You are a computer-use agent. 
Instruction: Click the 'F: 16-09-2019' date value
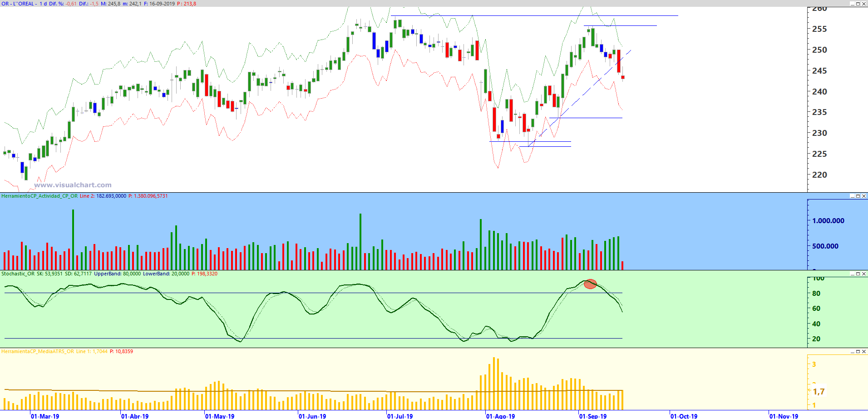159,4
